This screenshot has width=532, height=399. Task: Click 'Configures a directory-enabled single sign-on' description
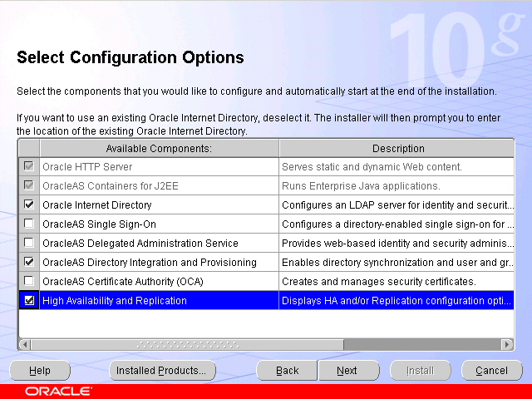tap(397, 224)
